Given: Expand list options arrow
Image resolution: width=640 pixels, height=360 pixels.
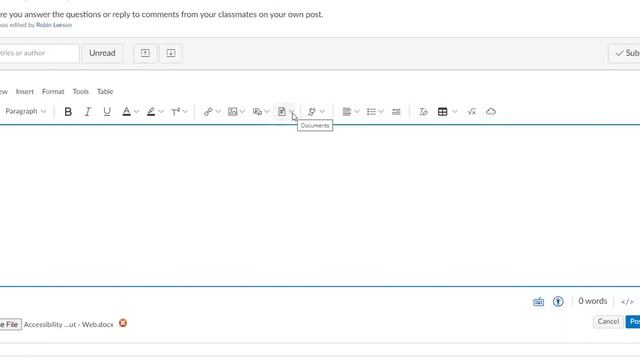Looking at the screenshot, I should pos(381,111).
